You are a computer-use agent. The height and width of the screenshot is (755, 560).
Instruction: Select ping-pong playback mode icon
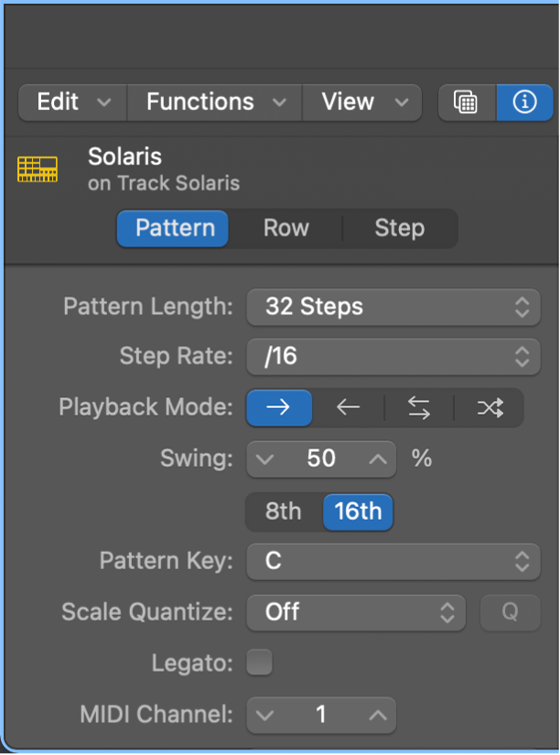[x=419, y=408]
